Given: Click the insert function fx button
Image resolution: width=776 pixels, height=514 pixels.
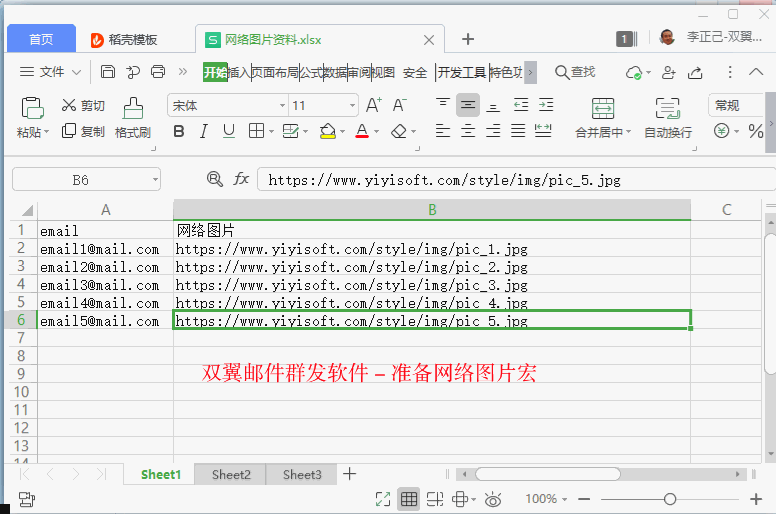Looking at the screenshot, I should pos(241,179).
